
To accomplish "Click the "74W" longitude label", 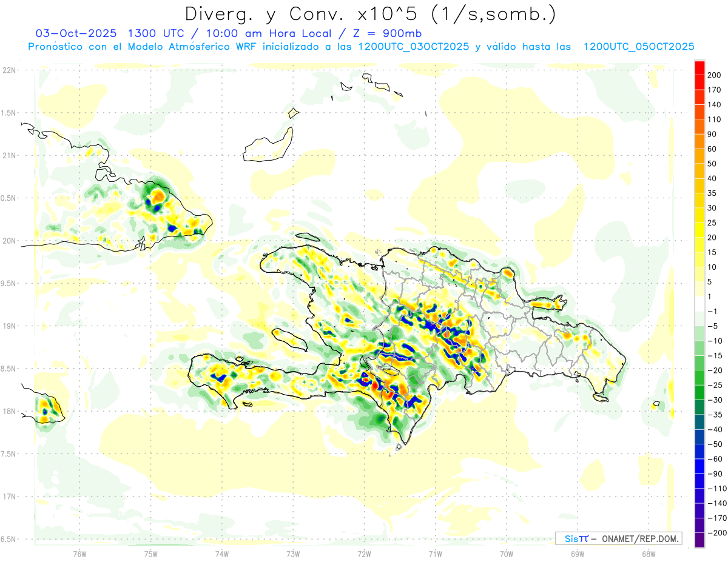I will tap(222, 554).
